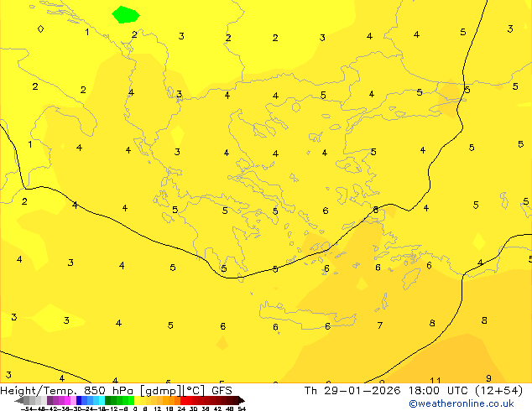Select the 0 value in the top-left corner
The width and height of the screenshot is (532, 411).
41,29
